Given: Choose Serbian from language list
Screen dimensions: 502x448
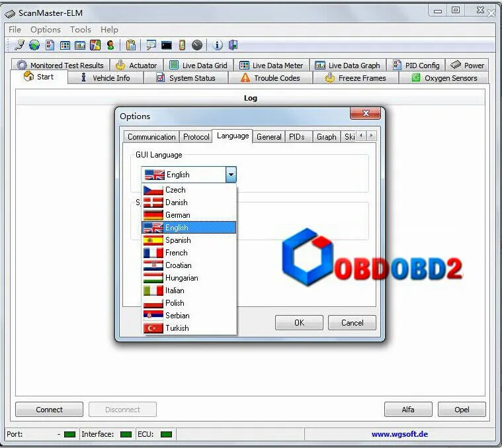Looking at the screenshot, I should 189,316.
